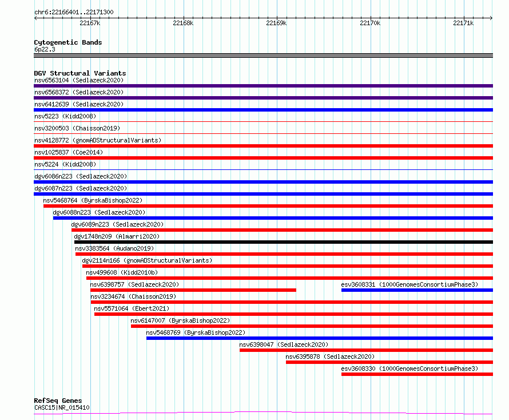Click the red bar of nsv4128772
509x420 pixels.
[263, 146]
